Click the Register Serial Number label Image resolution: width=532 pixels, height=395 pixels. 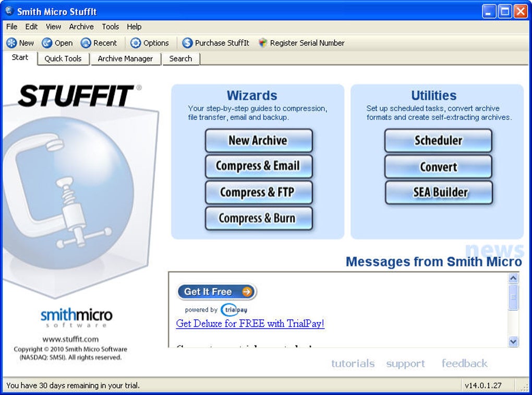(x=307, y=43)
